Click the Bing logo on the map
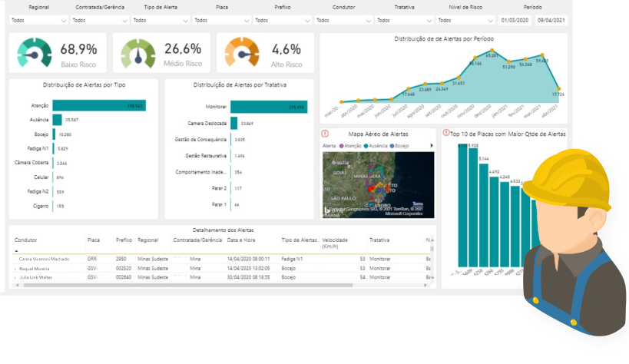The image size is (629, 364). (x=329, y=210)
